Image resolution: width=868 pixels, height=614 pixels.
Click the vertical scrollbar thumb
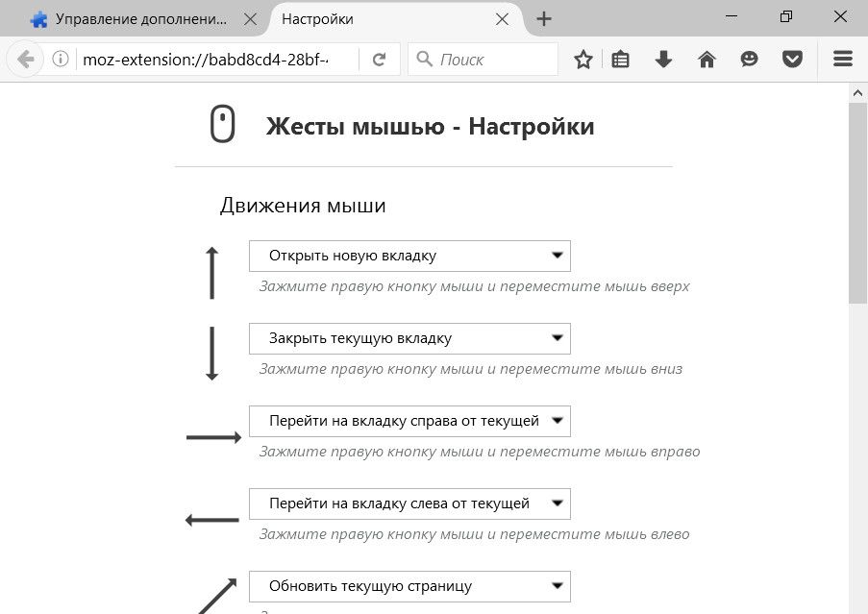coord(857,202)
